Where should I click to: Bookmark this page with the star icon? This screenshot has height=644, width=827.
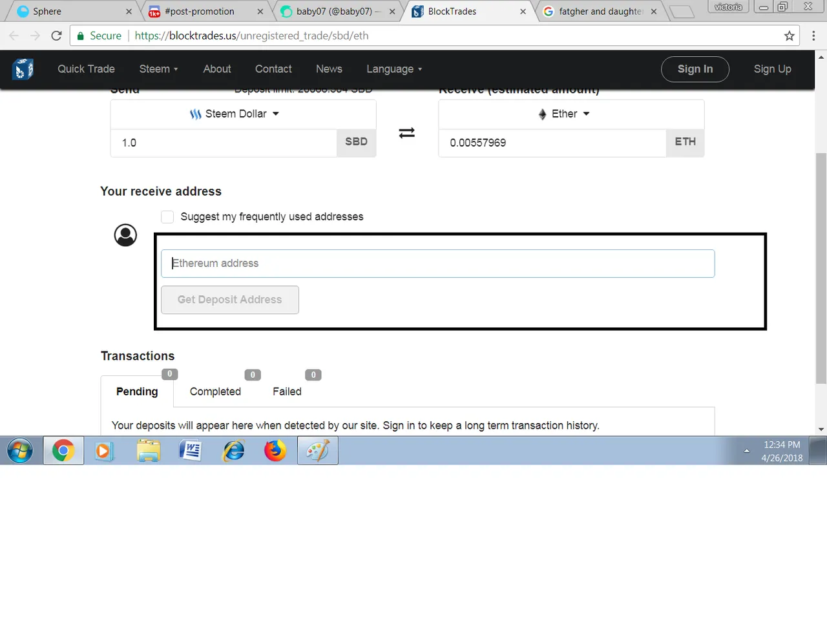tap(789, 36)
